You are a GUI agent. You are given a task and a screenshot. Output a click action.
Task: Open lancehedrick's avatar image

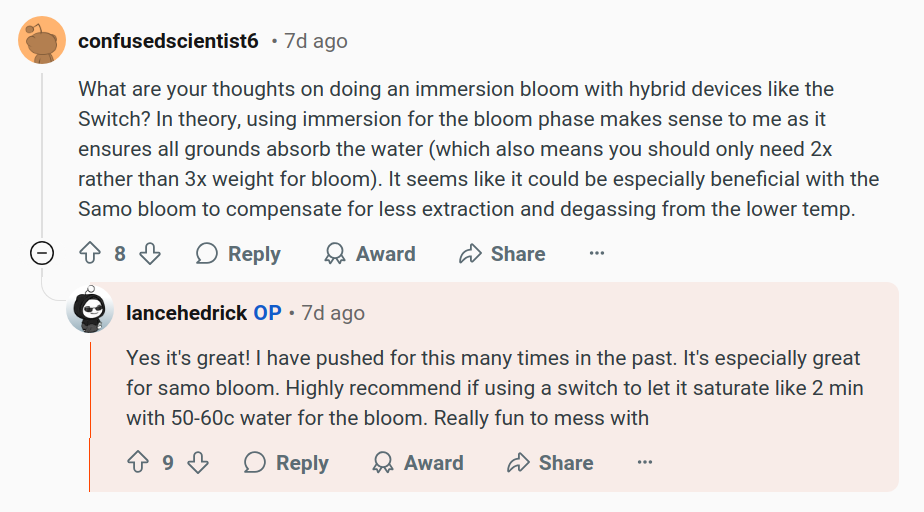click(90, 310)
